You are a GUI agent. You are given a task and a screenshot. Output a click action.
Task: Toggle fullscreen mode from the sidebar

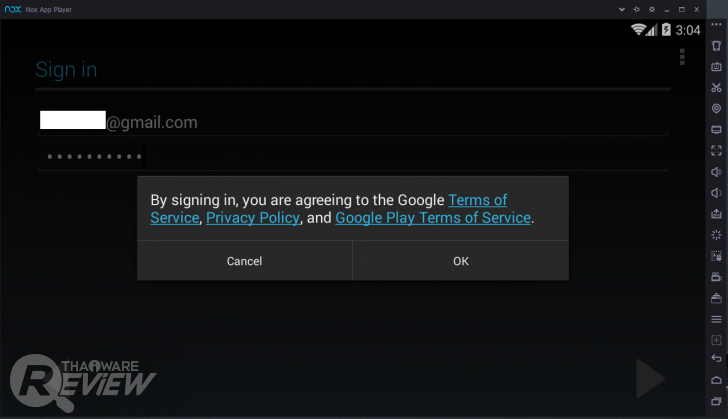[x=716, y=150]
